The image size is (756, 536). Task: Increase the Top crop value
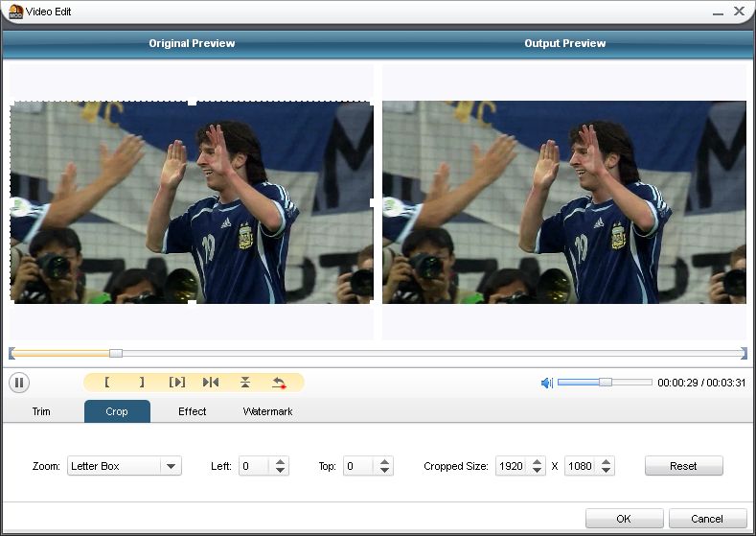pyautogui.click(x=385, y=462)
